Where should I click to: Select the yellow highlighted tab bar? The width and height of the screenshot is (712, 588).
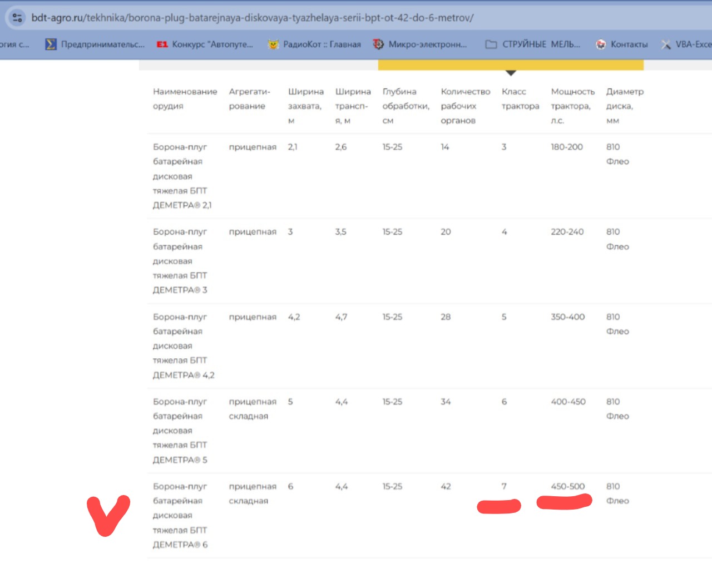coord(510,65)
